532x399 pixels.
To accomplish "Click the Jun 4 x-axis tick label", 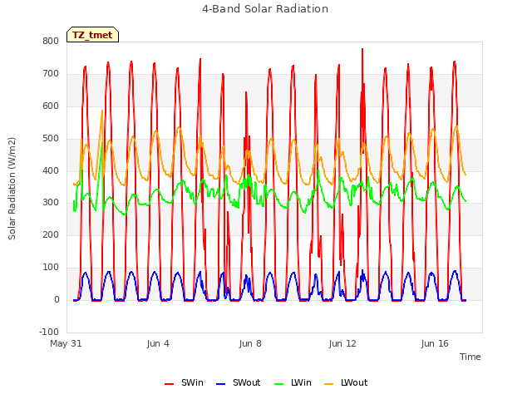I will tap(158, 343).
